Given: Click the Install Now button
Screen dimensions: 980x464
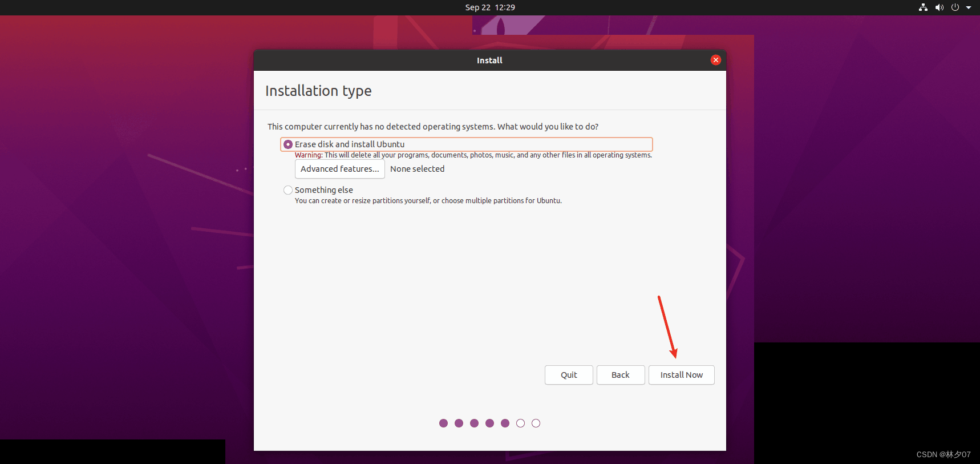Looking at the screenshot, I should click(681, 375).
